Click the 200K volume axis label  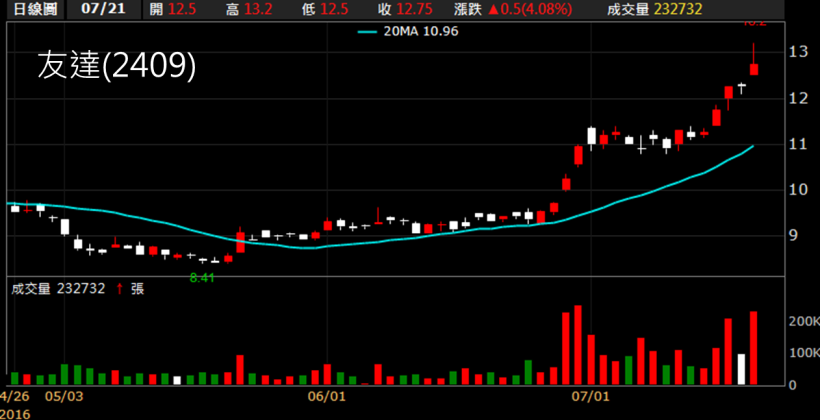(x=805, y=321)
